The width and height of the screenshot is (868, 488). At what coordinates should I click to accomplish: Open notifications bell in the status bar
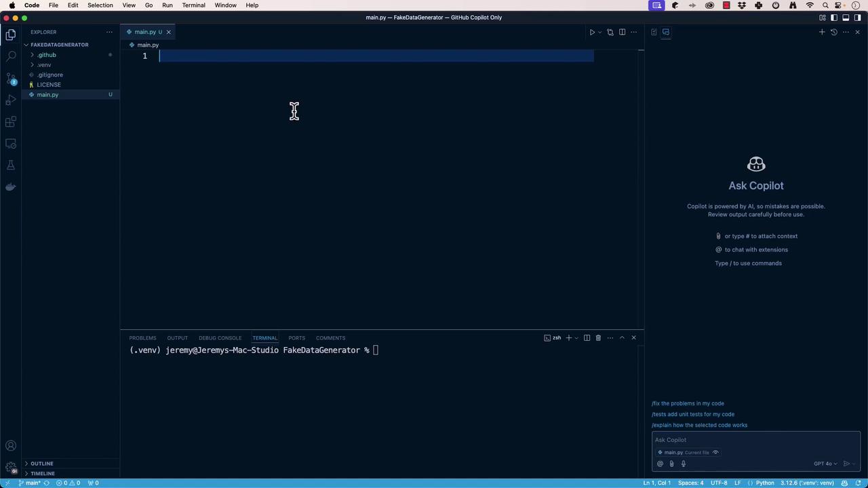pos(858,483)
